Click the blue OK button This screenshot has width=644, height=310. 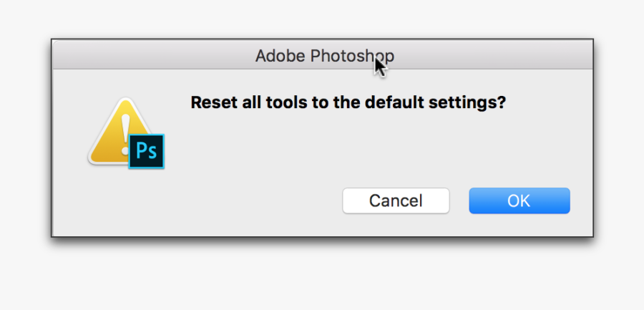(519, 200)
